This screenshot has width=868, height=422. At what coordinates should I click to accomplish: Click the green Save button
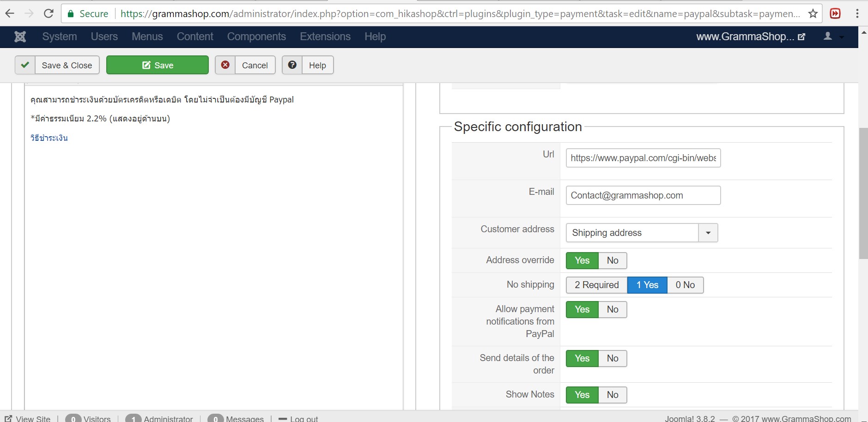(x=158, y=65)
